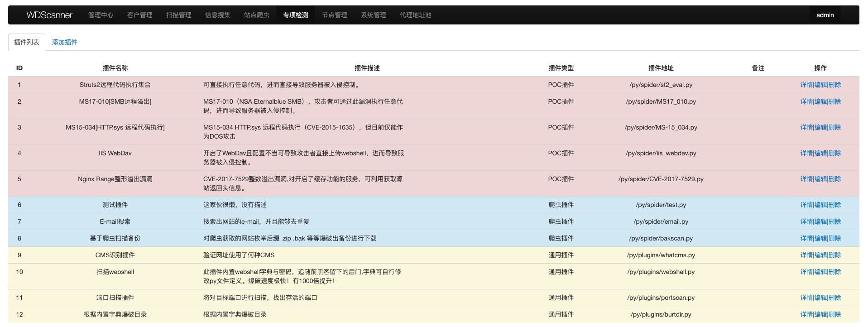Click 编辑 for E-mail搜索 plugin

820,221
